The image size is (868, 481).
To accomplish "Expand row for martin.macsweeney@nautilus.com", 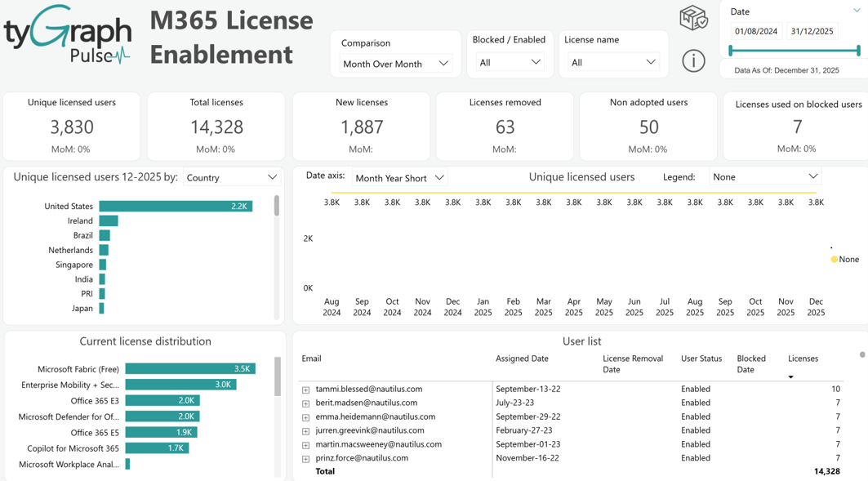I will coord(305,445).
